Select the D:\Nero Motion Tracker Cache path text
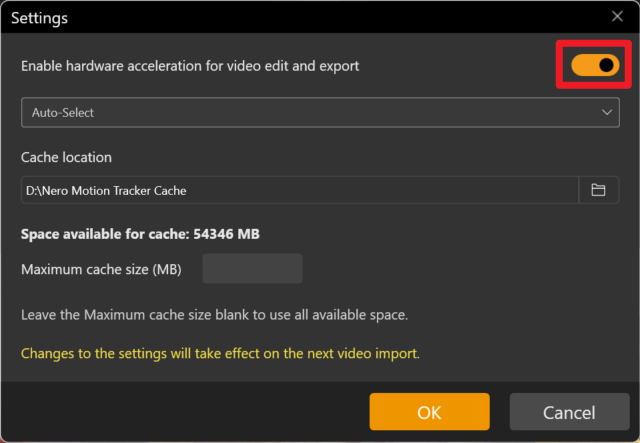 (x=107, y=190)
